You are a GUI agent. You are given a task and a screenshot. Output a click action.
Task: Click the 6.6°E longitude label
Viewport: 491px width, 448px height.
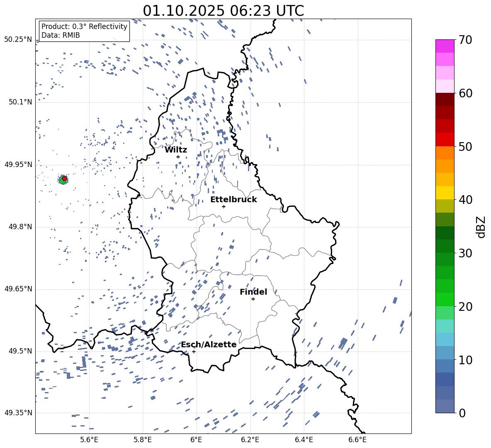pyautogui.click(x=357, y=440)
